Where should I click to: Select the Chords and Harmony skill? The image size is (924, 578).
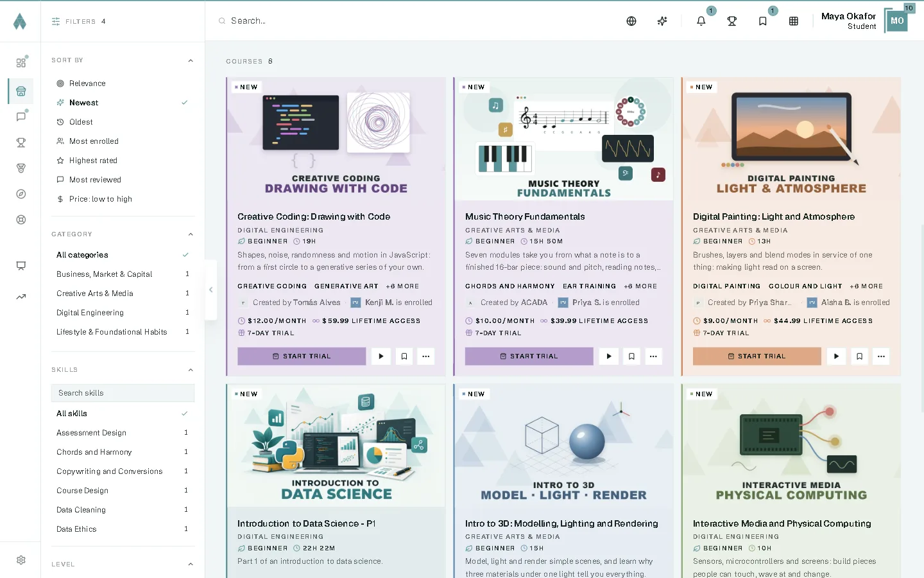(x=123, y=452)
